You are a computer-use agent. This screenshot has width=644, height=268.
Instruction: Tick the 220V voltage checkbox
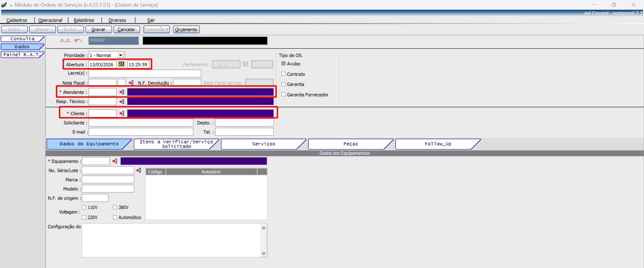84,217
